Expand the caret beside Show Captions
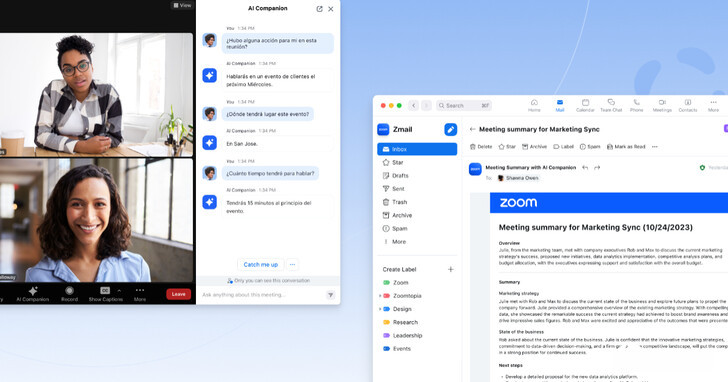This screenshot has height=382, width=728. [119, 291]
